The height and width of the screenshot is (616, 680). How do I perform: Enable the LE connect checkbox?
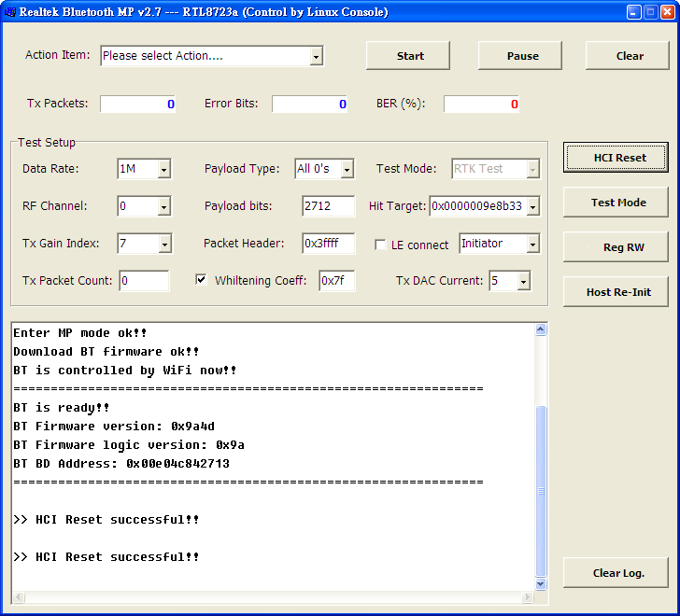380,245
